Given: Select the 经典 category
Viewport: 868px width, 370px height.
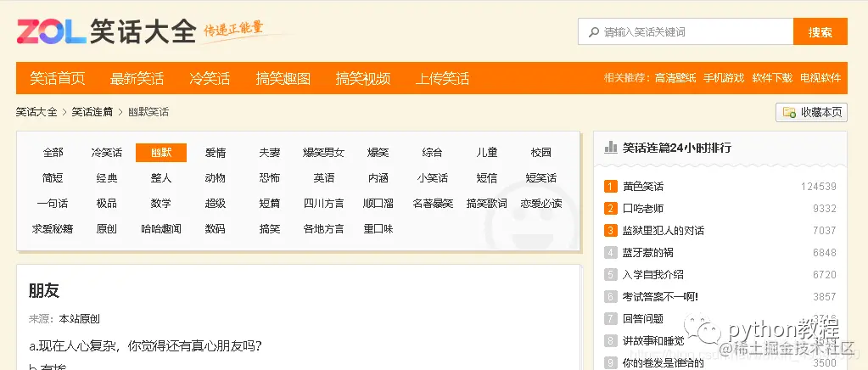Looking at the screenshot, I should click(107, 178).
